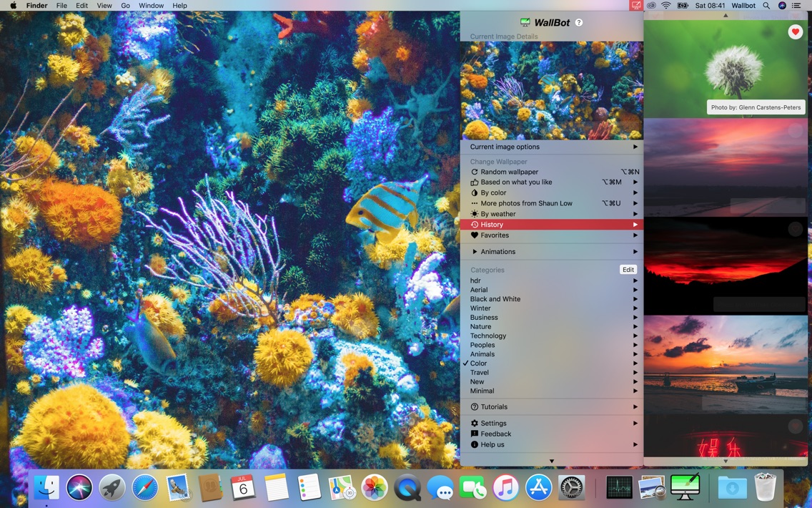Image resolution: width=812 pixels, height=508 pixels.
Task: Toggle the favorite heart on the dandelion wallpaper
Action: (x=795, y=31)
